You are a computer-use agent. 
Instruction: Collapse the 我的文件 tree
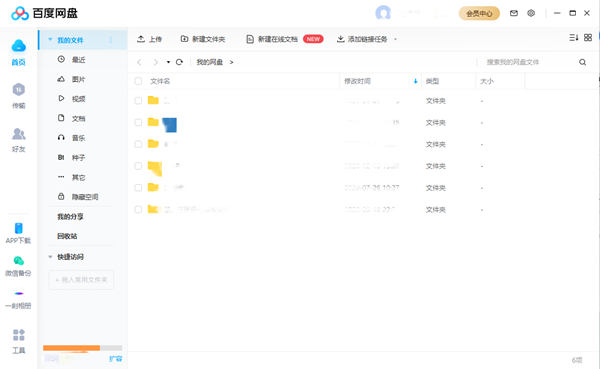(x=50, y=40)
